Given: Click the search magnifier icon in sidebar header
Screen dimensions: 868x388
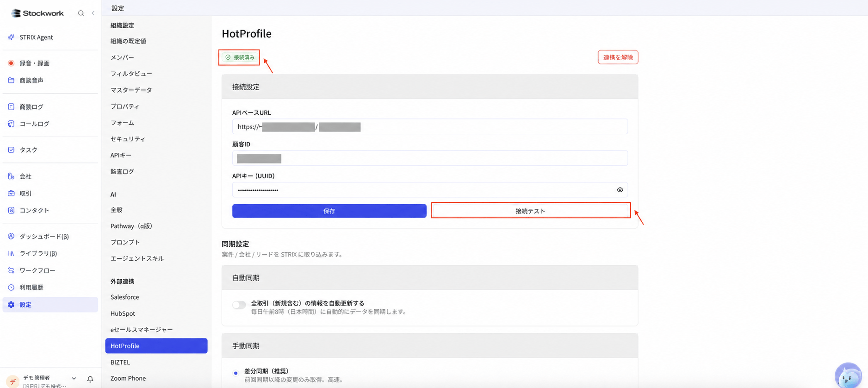Looking at the screenshot, I should [x=81, y=13].
